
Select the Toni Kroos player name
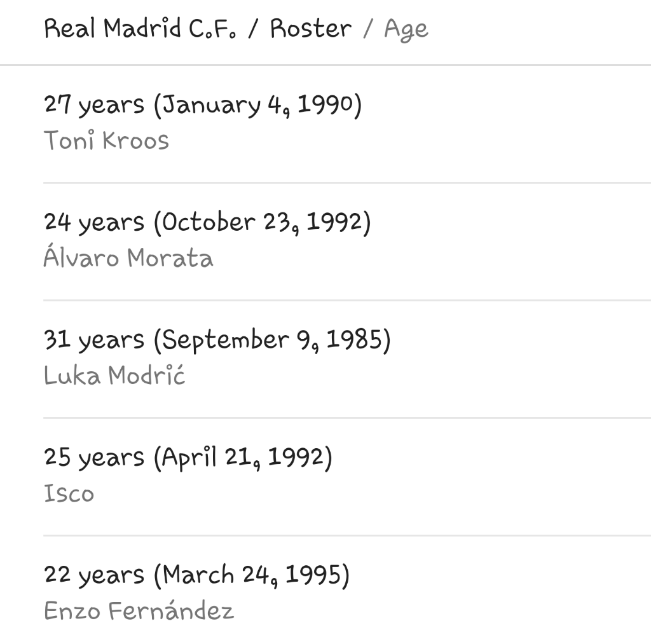(106, 140)
